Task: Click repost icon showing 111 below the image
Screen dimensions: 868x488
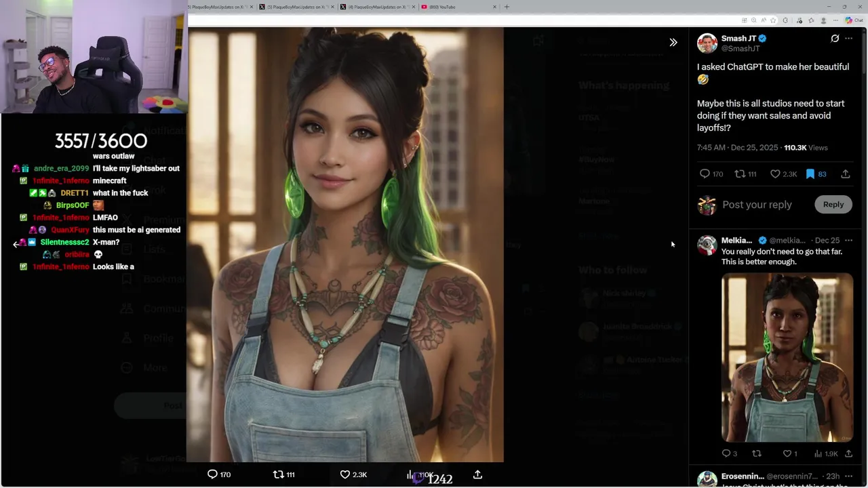Action: click(x=283, y=474)
